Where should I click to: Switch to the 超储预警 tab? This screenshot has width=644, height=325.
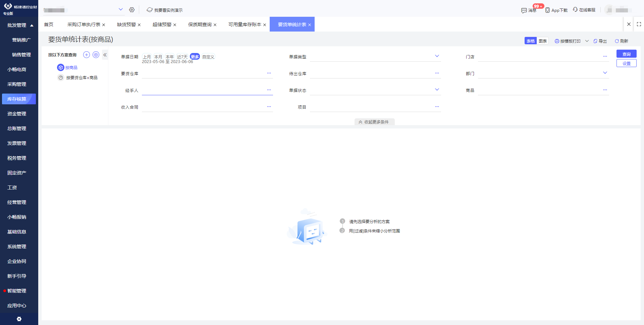tap(162, 24)
